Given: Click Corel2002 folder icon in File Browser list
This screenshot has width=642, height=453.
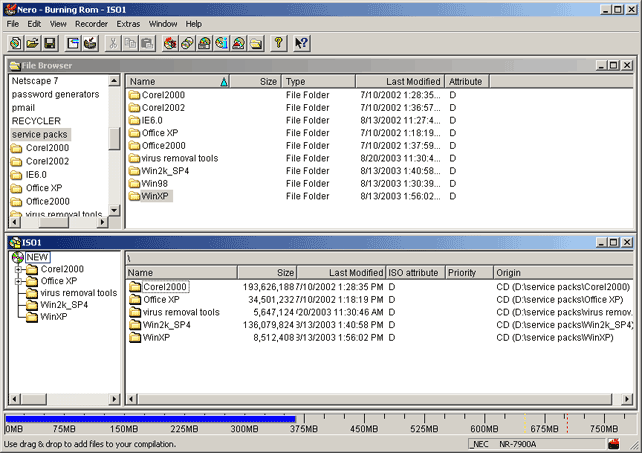Looking at the screenshot, I should tap(134, 107).
